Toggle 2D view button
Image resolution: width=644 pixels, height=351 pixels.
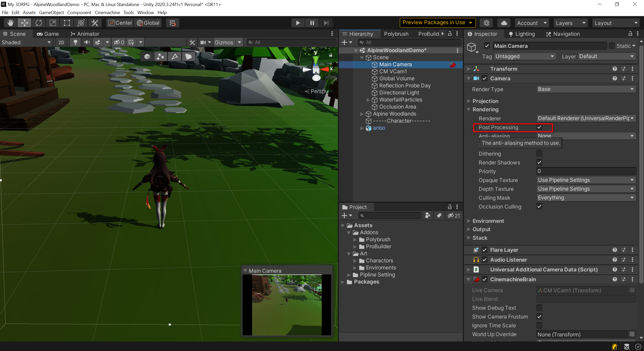(x=61, y=42)
